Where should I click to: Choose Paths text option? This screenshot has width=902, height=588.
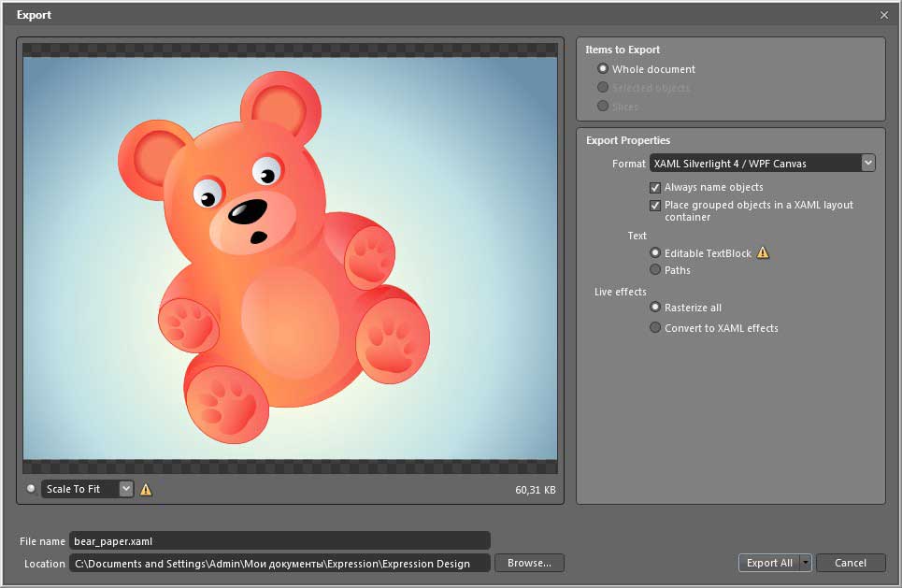tap(654, 269)
